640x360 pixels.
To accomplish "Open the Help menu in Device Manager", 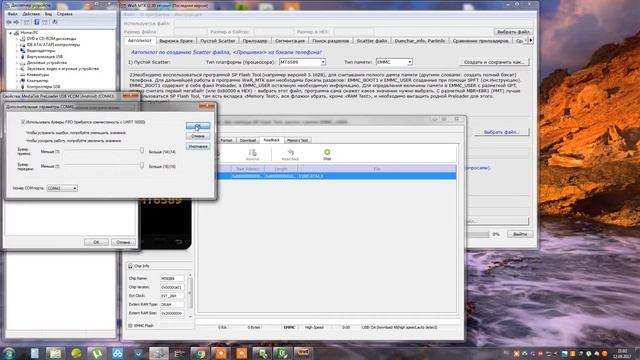I will point(64,14).
